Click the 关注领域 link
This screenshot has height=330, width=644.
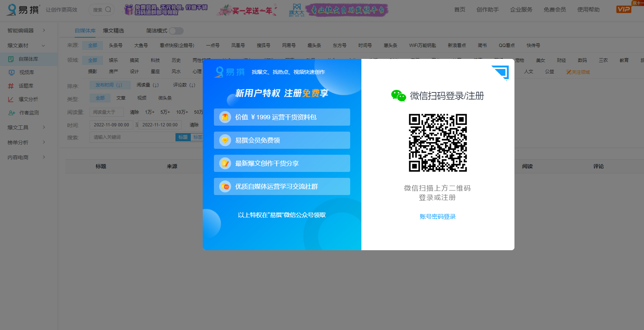tap(578, 72)
